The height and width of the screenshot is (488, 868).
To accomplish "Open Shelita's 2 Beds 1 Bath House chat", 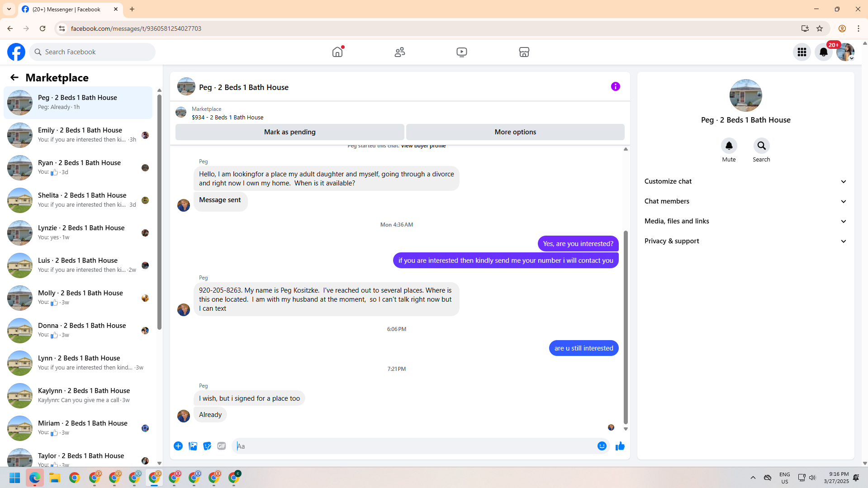I will point(78,200).
